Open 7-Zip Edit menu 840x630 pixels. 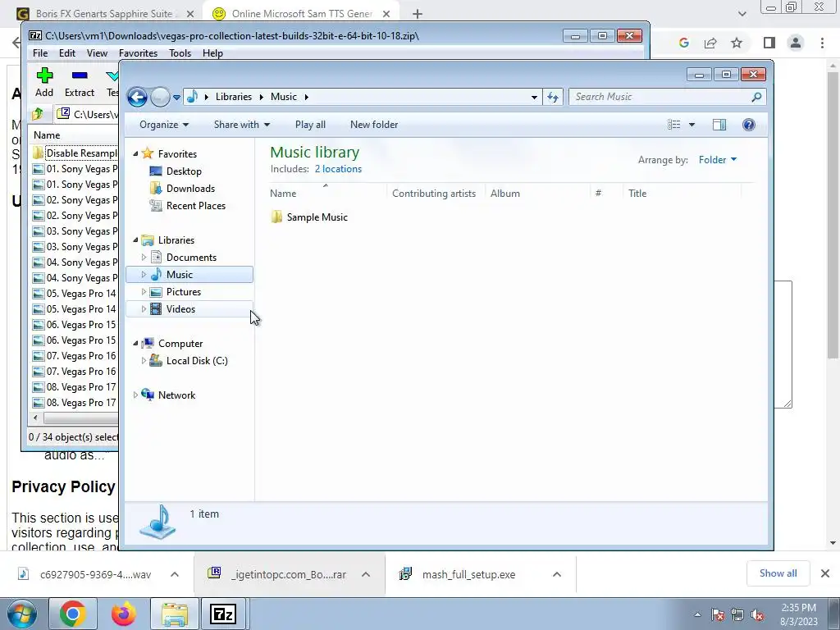coord(67,53)
